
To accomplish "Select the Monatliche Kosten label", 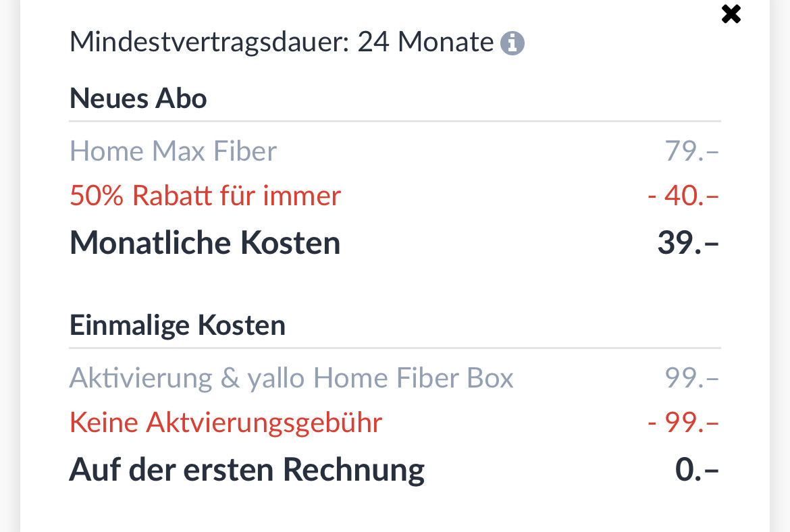I will 205,243.
